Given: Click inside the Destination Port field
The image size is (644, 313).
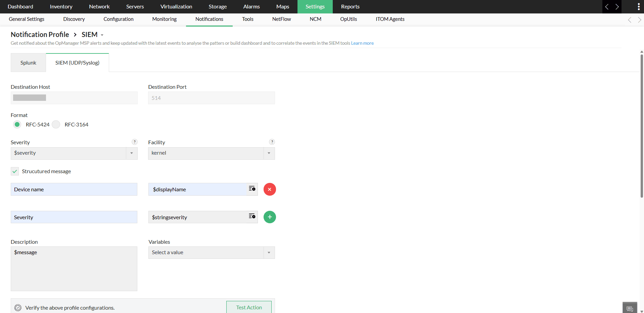Looking at the screenshot, I should [211, 98].
